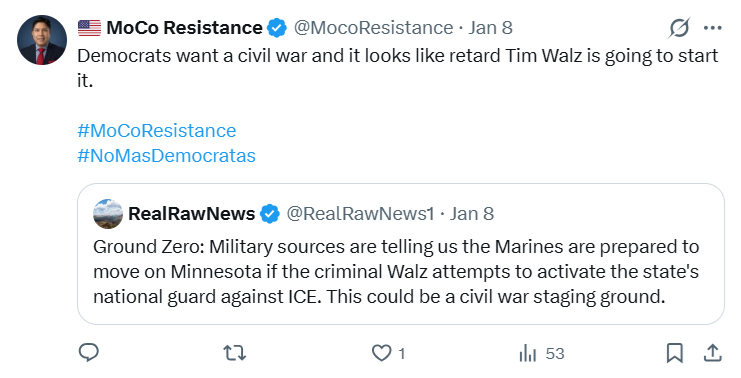Click MoCo Resistance verified badge
741x378 pixels.
tap(277, 28)
